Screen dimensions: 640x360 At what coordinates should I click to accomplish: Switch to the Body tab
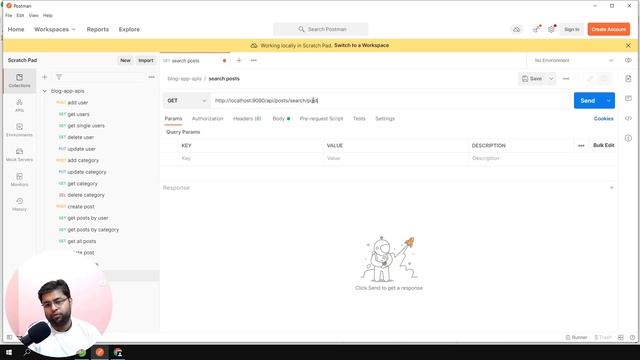click(x=281, y=118)
